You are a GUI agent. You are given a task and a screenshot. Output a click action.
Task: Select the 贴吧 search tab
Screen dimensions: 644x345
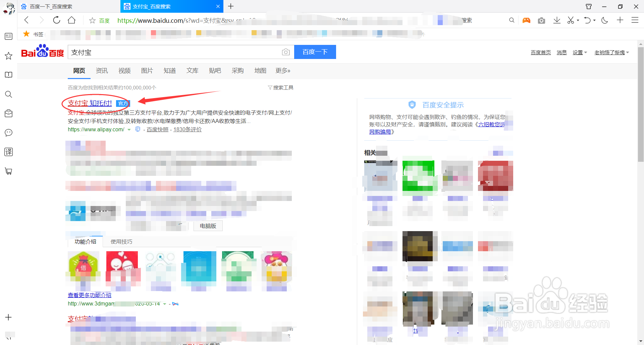click(215, 71)
